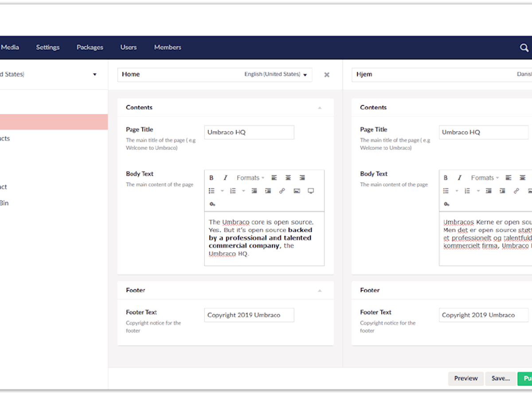Collapse the Footer group in Home panel
Screen dimensions: 532x399
[320, 291]
